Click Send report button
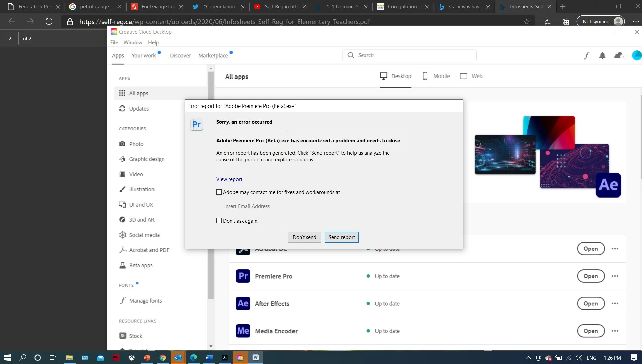 [x=341, y=237]
